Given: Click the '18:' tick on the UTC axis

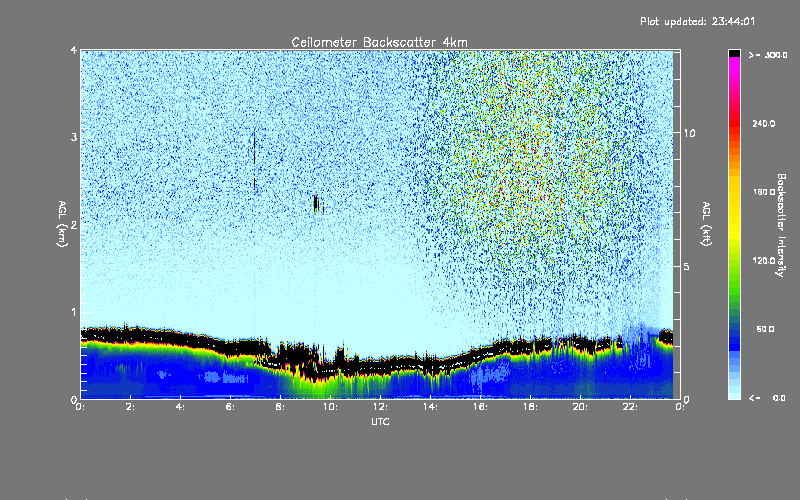Looking at the screenshot, I should 531,407.
